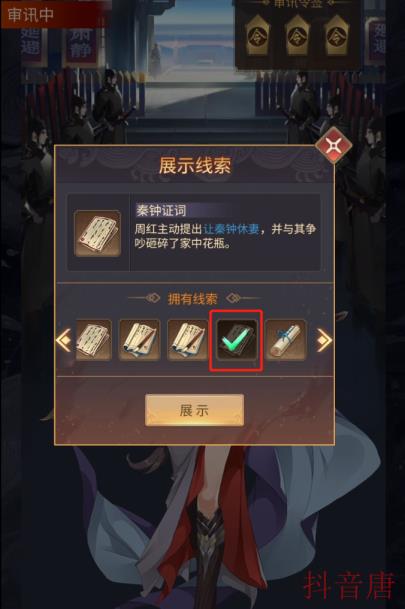Click the third 令 interrogation token
Screen dimensions: 405x609
(336, 36)
